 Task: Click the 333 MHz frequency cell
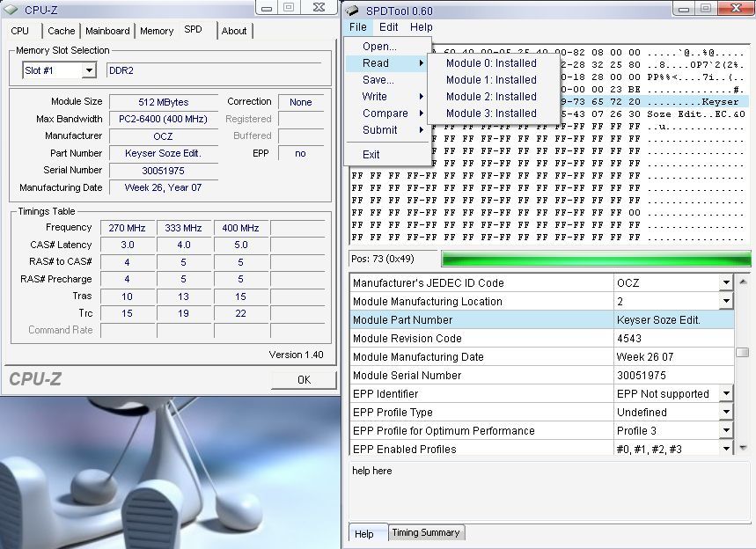click(x=183, y=228)
